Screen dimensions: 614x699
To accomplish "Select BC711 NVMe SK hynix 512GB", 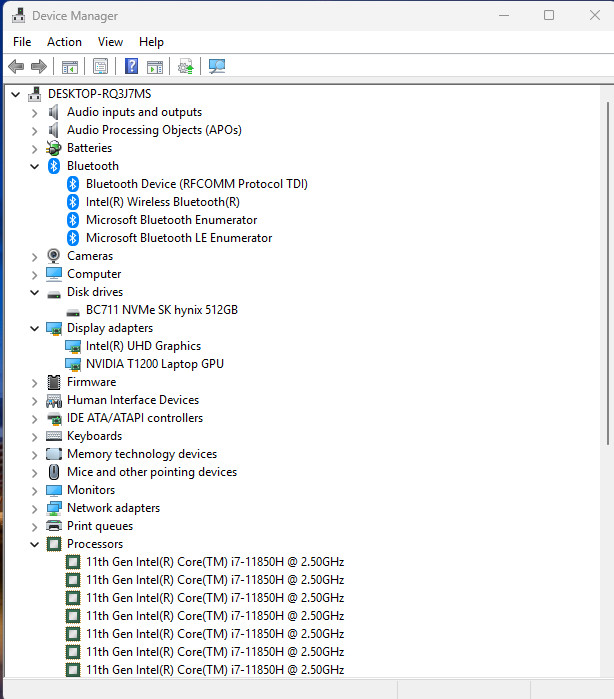I will click(x=162, y=310).
